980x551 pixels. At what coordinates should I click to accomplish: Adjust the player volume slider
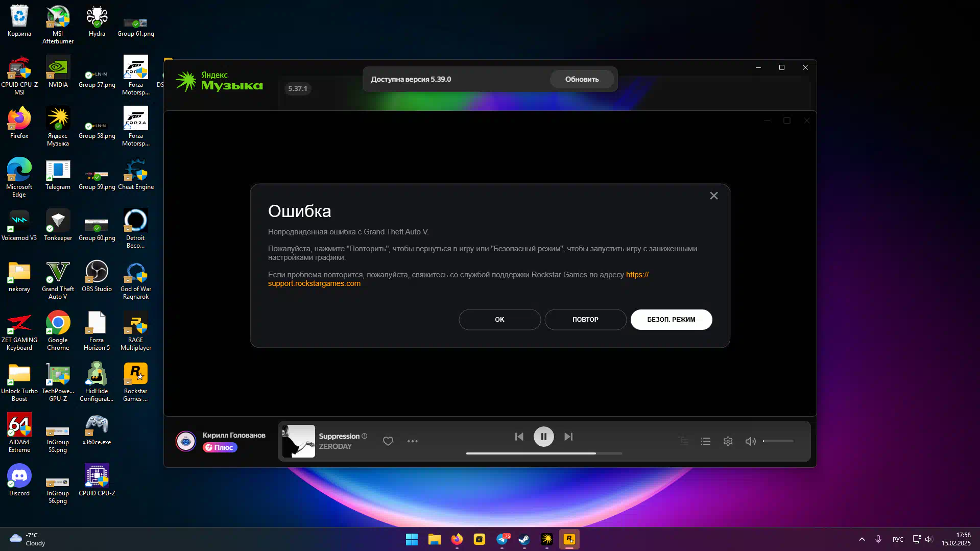coord(778,441)
